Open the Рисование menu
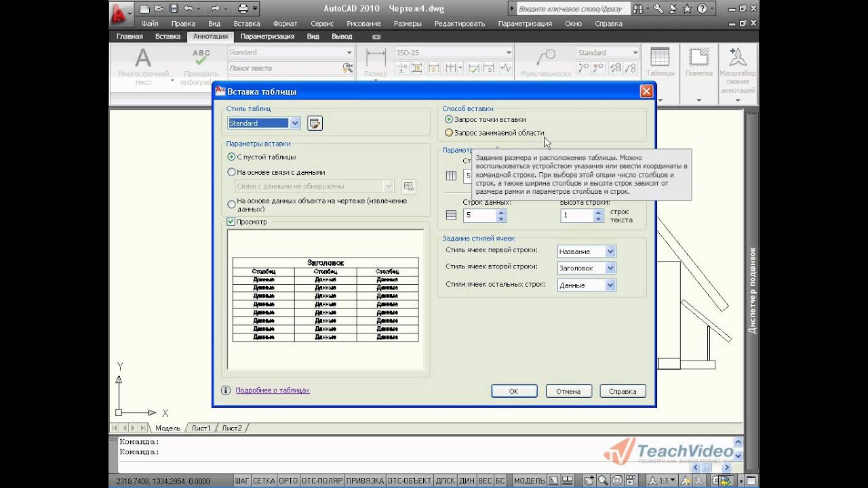Viewport: 868px width, 488px height. 363,23
